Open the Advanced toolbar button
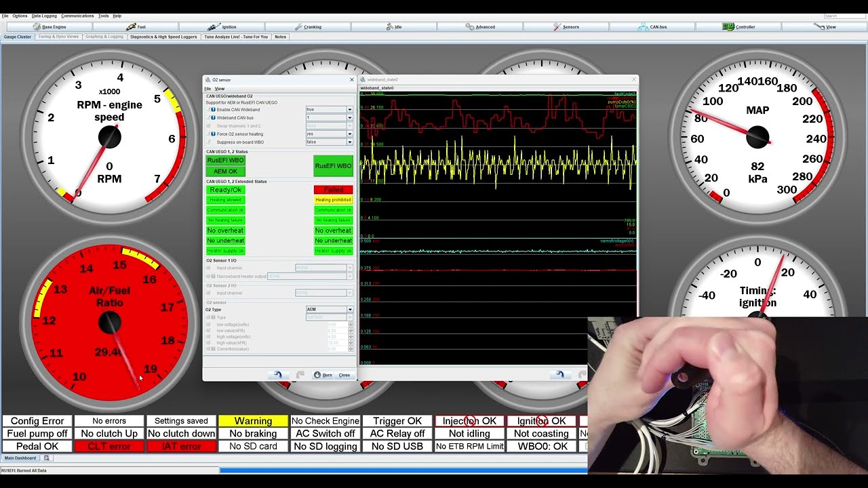868x488 pixels. (480, 27)
